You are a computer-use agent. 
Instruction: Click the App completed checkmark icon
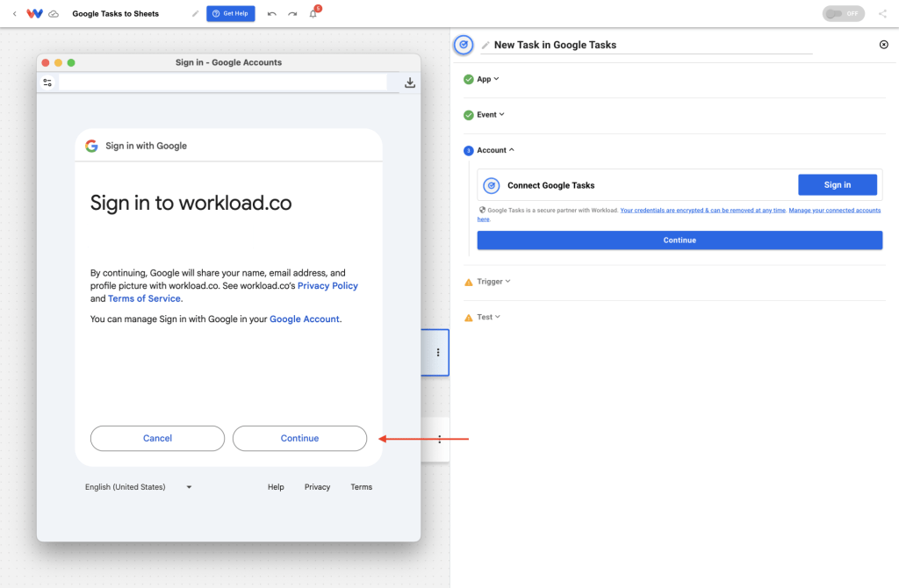coord(469,79)
